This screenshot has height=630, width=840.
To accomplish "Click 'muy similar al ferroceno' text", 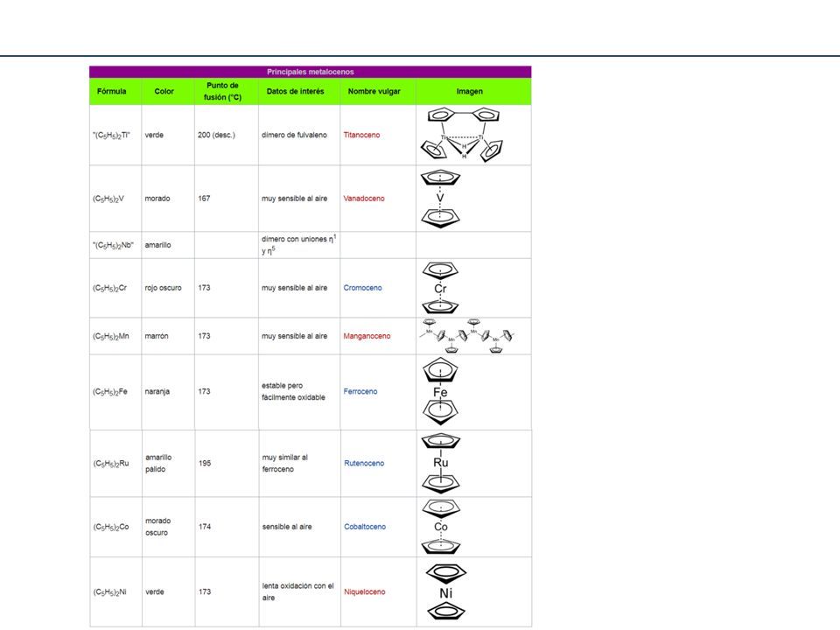I will [285, 463].
